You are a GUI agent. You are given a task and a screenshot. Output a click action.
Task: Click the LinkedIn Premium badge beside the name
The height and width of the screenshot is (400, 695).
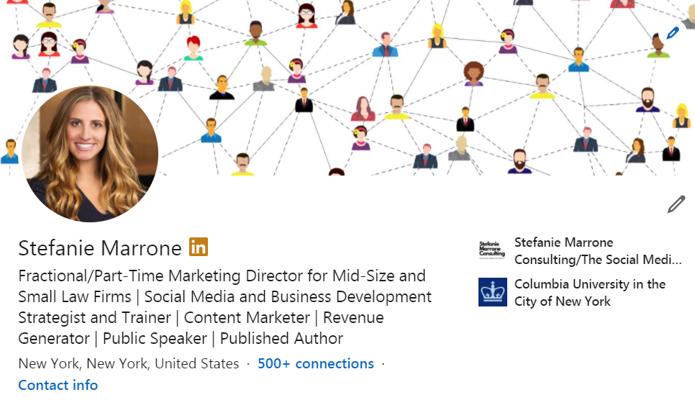198,246
